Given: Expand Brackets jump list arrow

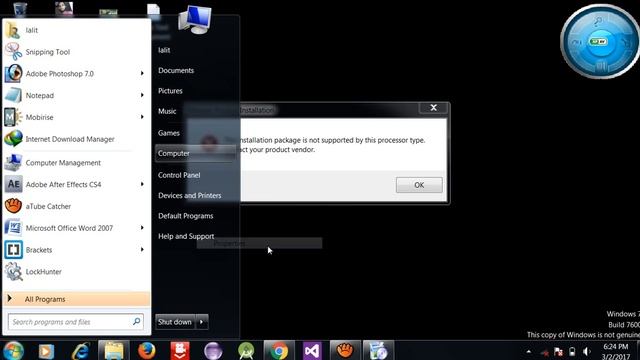Looking at the screenshot, I should [142, 249].
